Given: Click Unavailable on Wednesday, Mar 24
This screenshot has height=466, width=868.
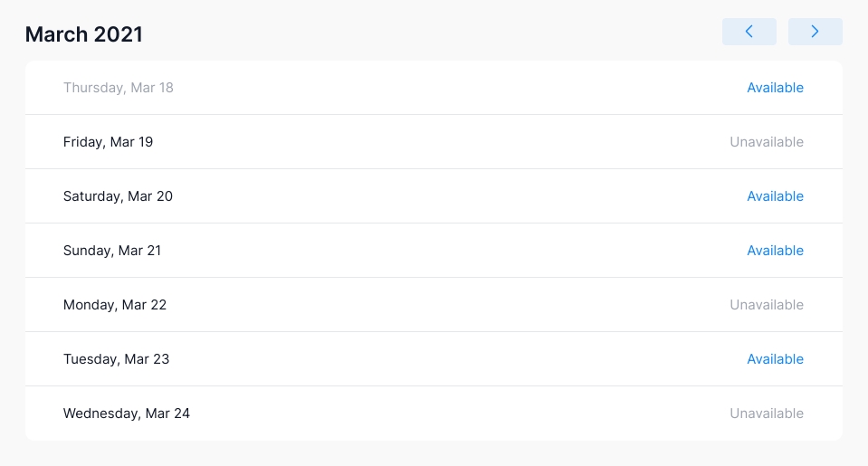Looking at the screenshot, I should click(x=767, y=414).
